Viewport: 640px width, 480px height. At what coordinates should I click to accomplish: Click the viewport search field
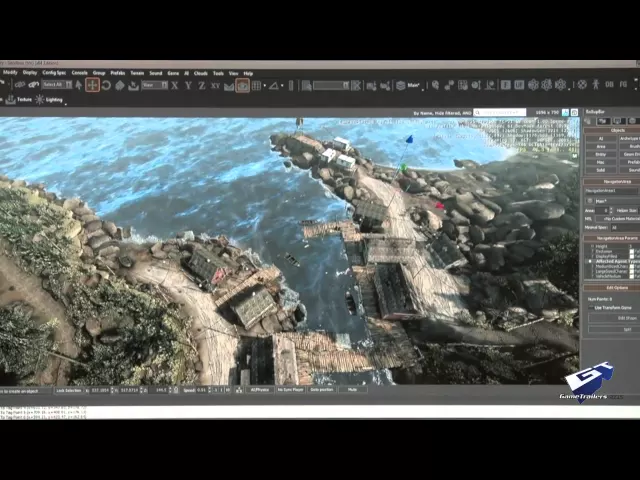[500, 112]
